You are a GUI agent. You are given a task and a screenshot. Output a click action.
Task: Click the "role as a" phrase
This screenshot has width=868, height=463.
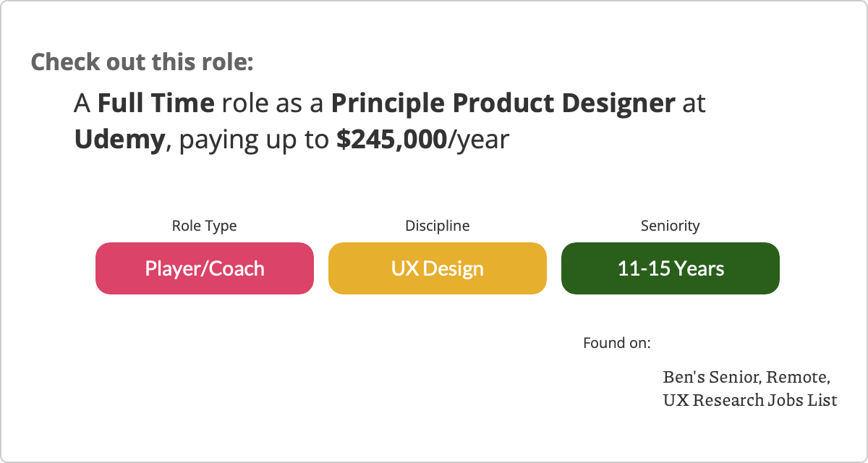click(273, 104)
